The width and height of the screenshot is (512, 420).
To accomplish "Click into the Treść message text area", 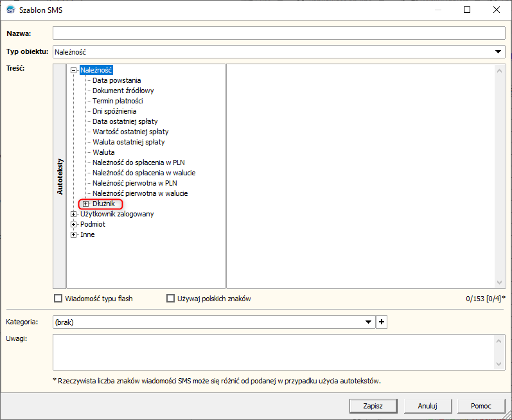I will [x=360, y=176].
